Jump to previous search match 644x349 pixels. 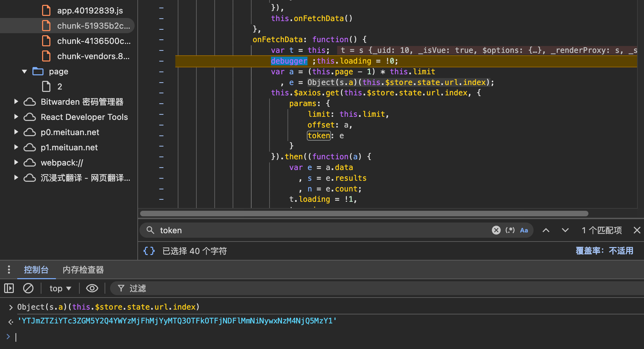coord(546,230)
